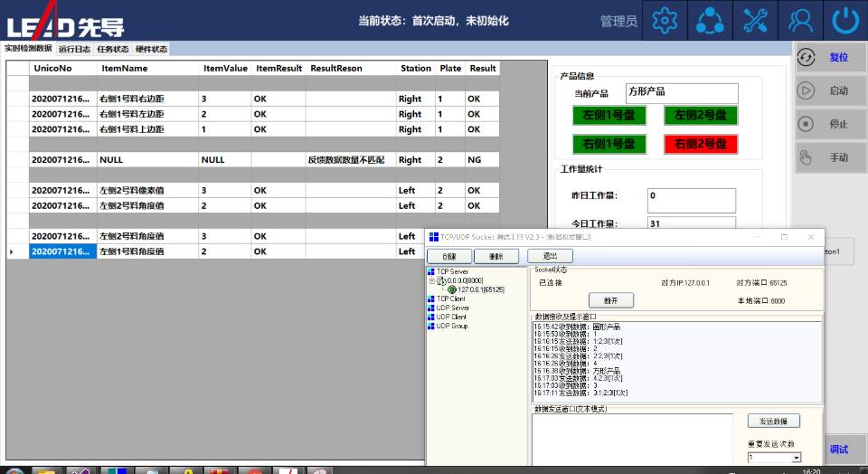Click the three-node network icon in header
The image size is (868, 474).
tap(711, 20)
